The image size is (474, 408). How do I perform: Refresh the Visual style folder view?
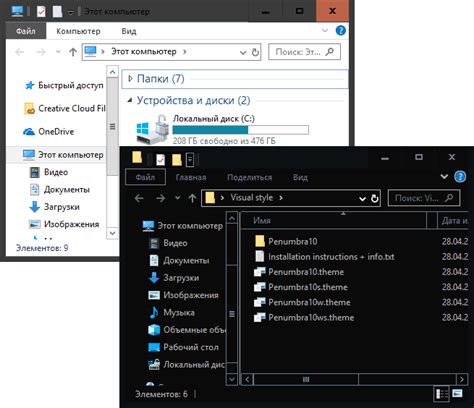click(375, 198)
